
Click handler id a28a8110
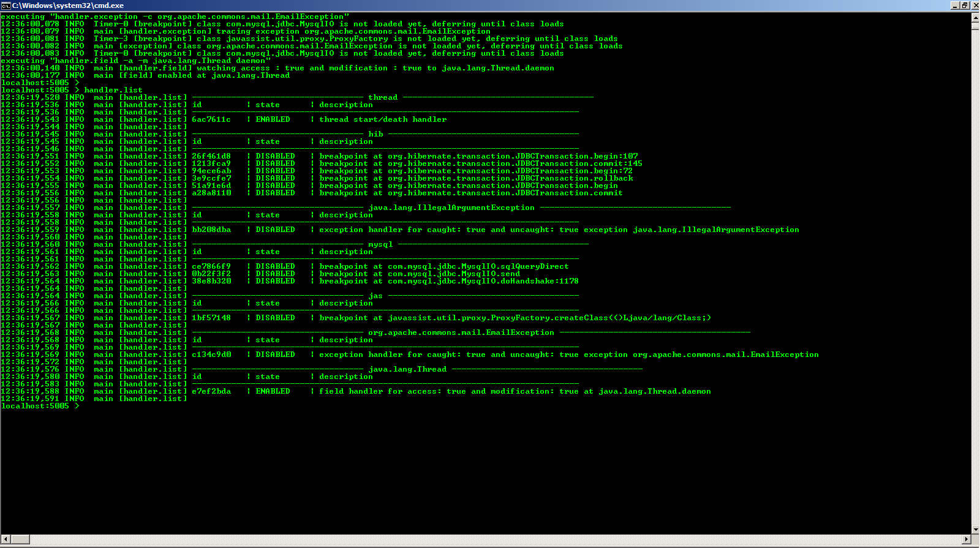click(211, 193)
